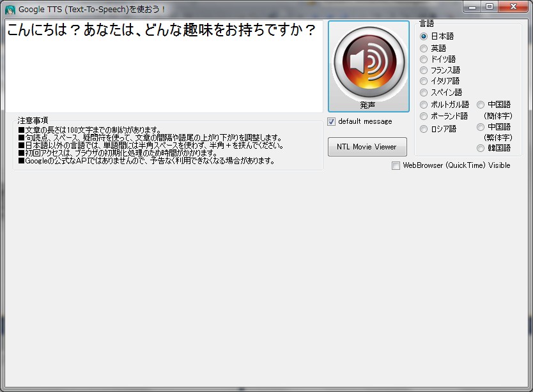The height and width of the screenshot is (392, 533).
Task: Click the note about Google's unofficial API
Action: click(x=146, y=161)
